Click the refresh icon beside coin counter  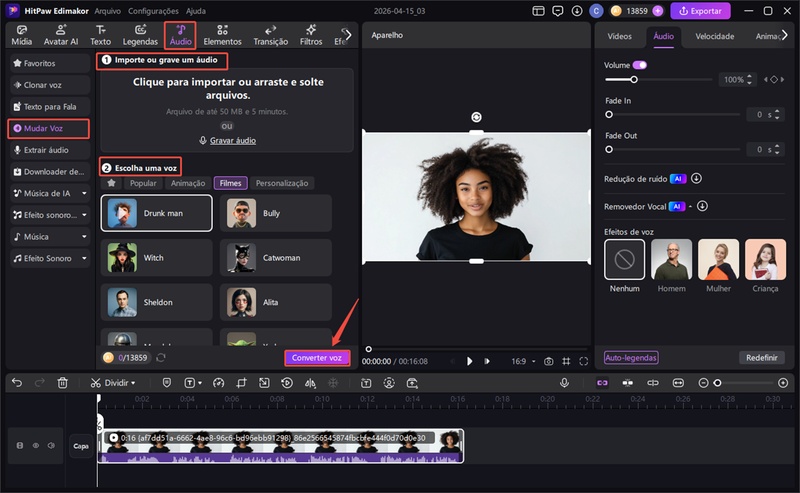click(x=161, y=357)
